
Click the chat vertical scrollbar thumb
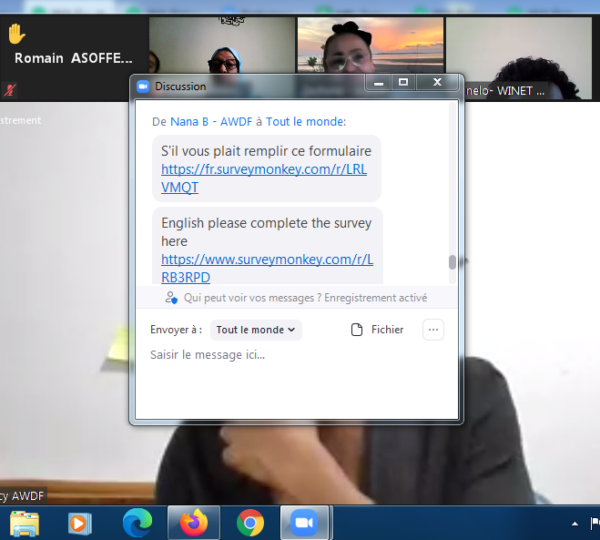452,262
